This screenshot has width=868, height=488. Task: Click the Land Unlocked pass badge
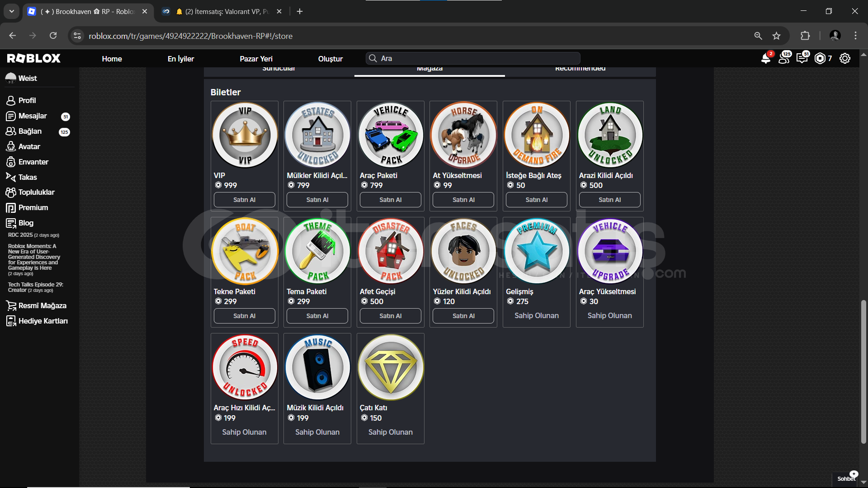pos(610,135)
